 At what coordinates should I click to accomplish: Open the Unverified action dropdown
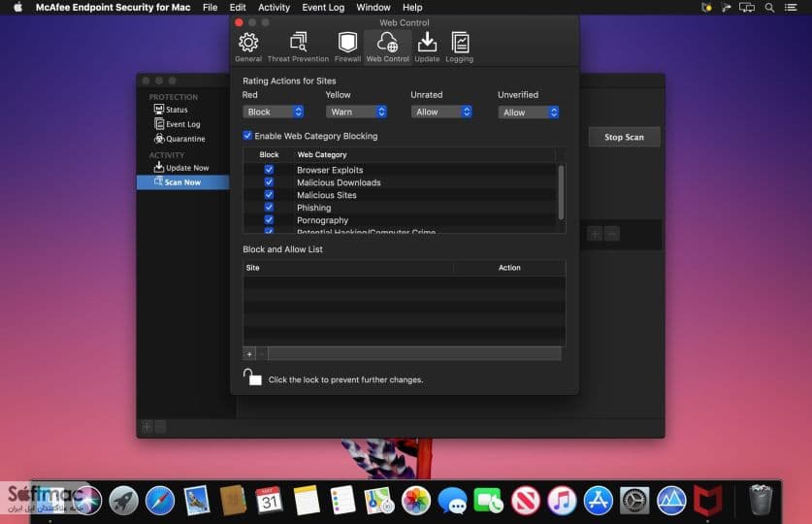[529, 113]
